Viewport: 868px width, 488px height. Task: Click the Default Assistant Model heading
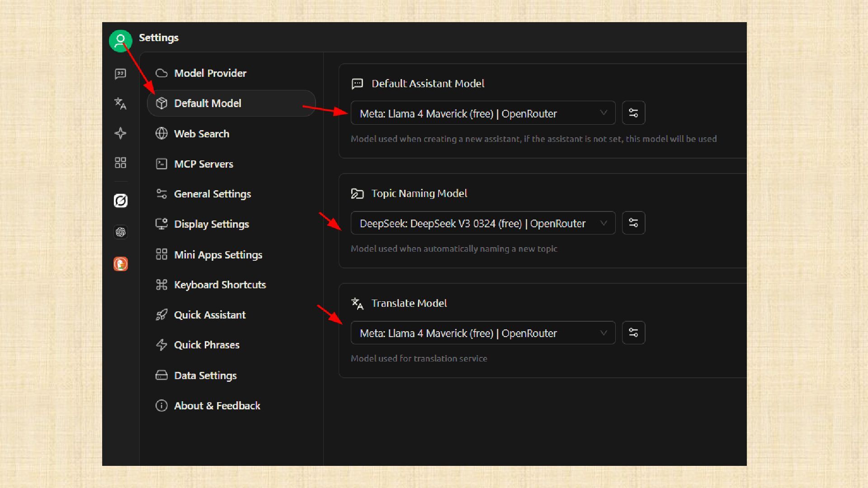(x=428, y=84)
